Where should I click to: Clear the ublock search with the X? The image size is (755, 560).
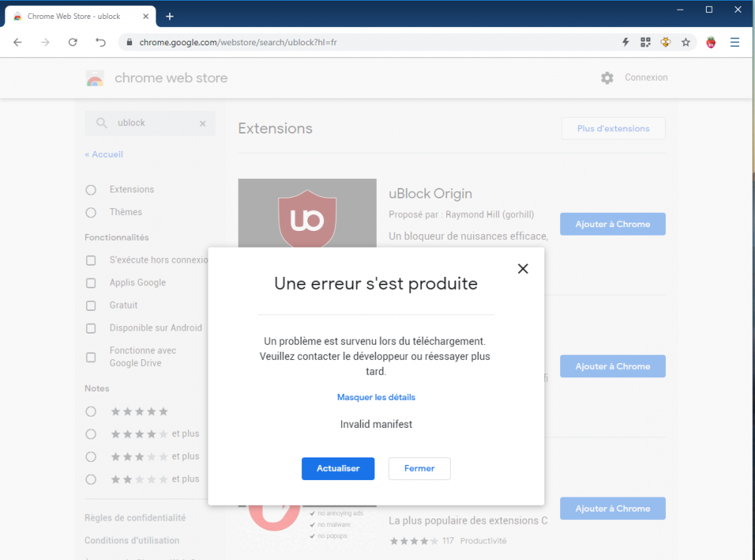202,123
